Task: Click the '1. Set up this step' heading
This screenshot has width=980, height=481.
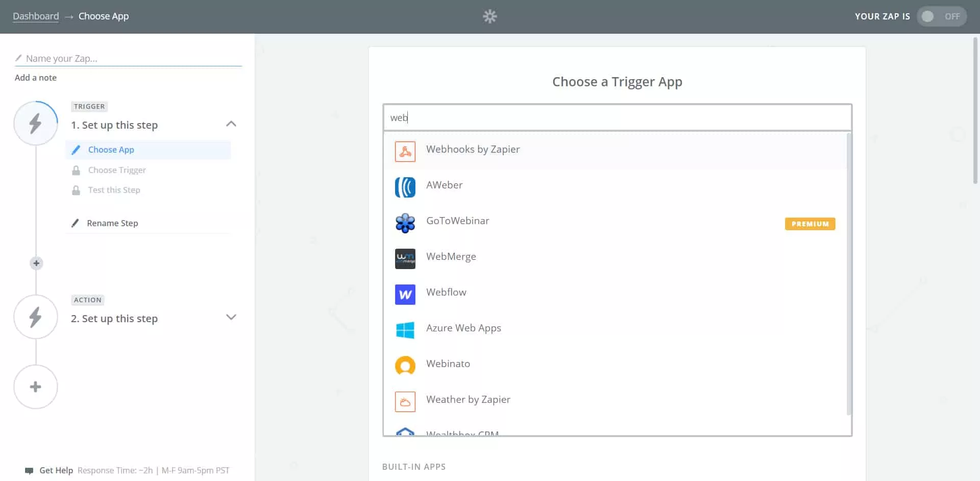Action: pos(114,125)
